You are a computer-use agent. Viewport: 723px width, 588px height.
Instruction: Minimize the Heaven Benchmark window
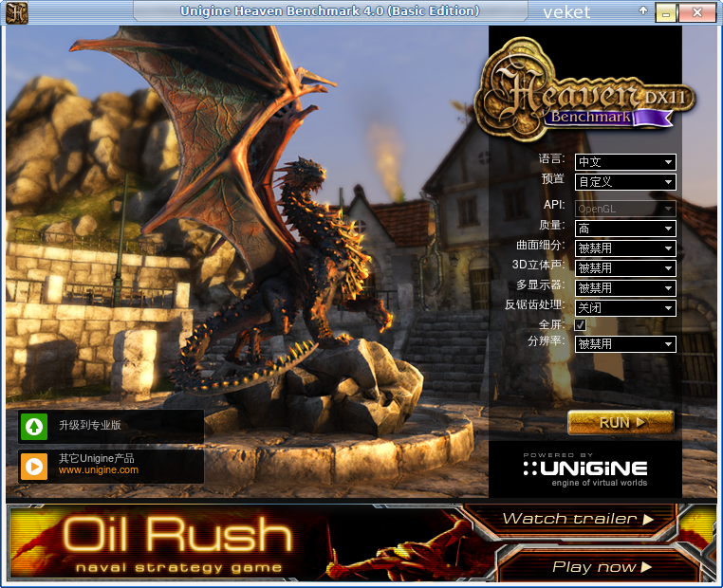[x=666, y=13]
